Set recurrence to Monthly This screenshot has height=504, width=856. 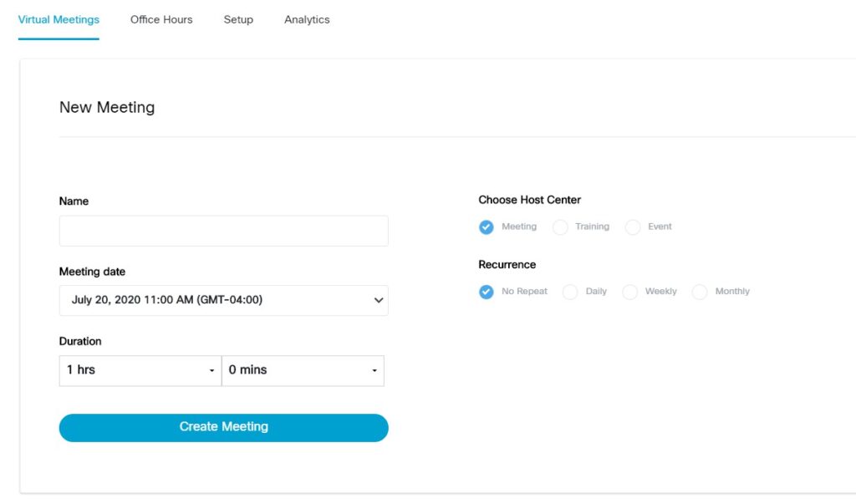pyautogui.click(x=700, y=292)
